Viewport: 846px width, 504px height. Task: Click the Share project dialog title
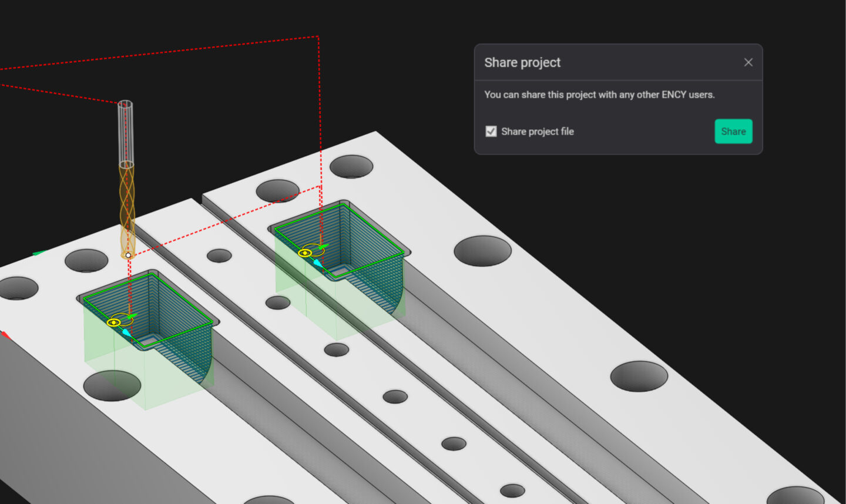(x=522, y=62)
